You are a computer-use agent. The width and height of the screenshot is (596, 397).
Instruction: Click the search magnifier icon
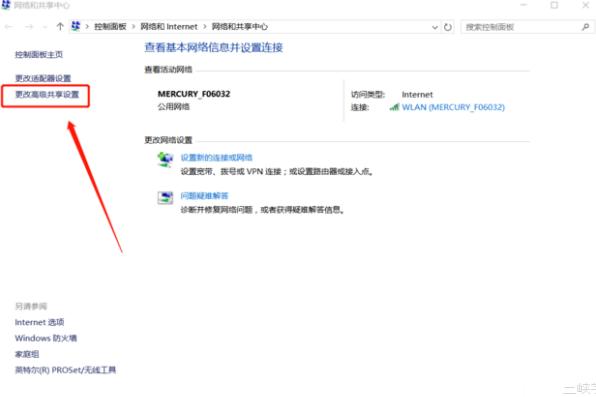pyautogui.click(x=585, y=27)
